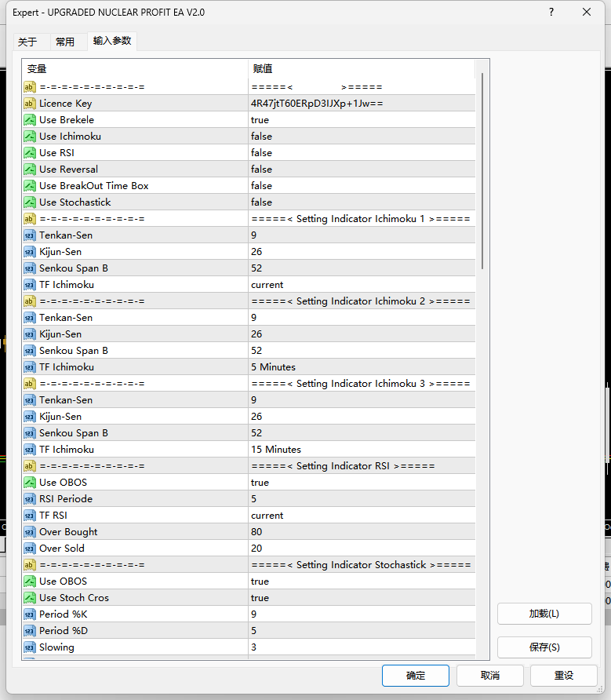Click the string icon of the RSI separator row

coord(30,466)
